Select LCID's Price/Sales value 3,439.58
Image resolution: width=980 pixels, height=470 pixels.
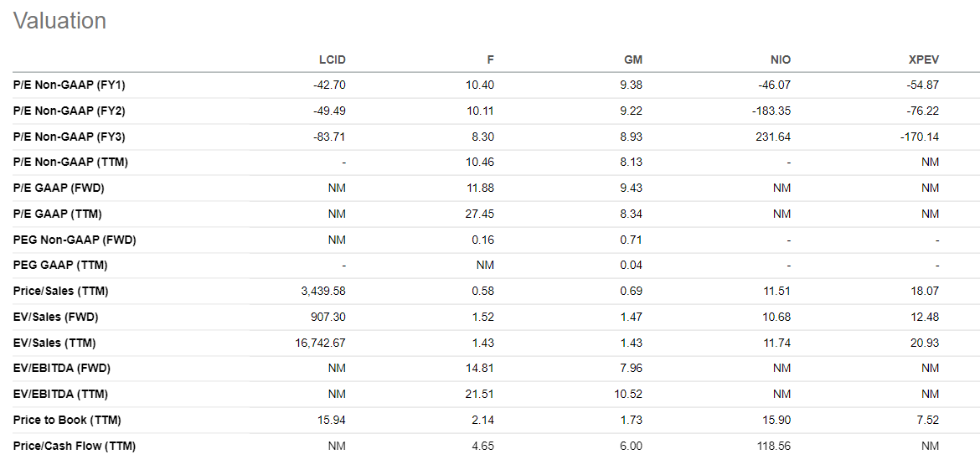pyautogui.click(x=322, y=291)
